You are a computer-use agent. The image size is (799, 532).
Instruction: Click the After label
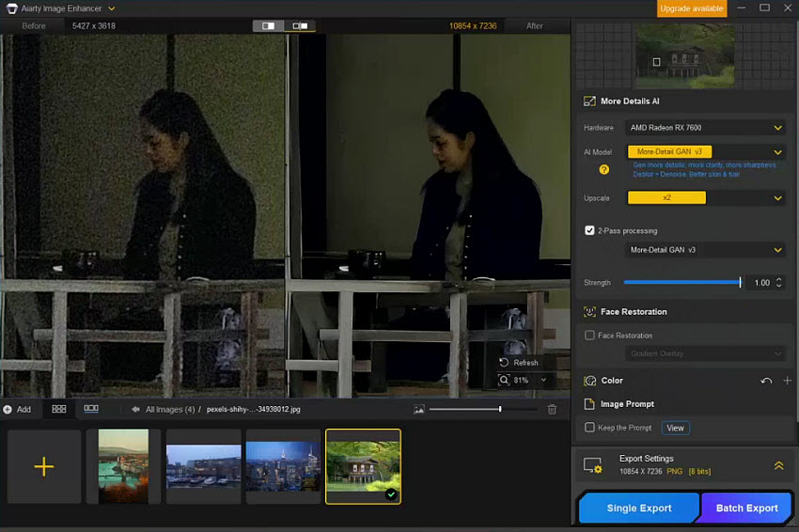click(534, 26)
